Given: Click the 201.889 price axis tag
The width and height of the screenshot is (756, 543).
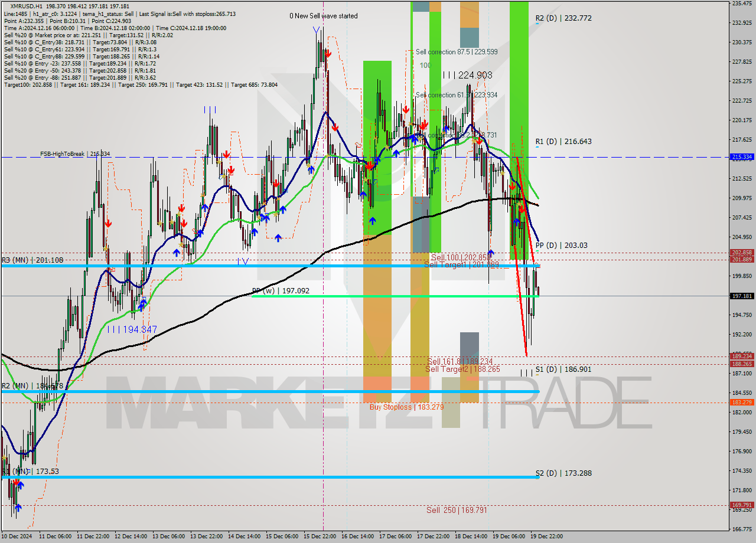Looking at the screenshot, I should point(742,260).
